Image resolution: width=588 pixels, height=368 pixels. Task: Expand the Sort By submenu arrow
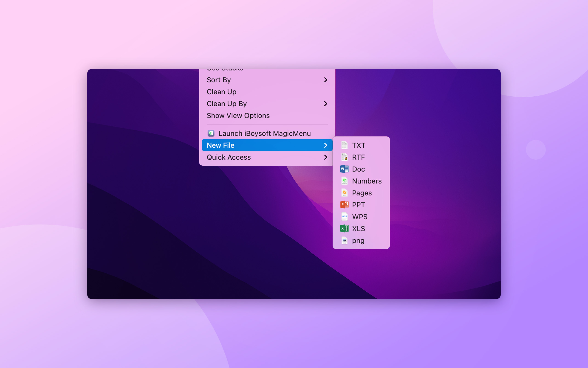[x=326, y=80]
